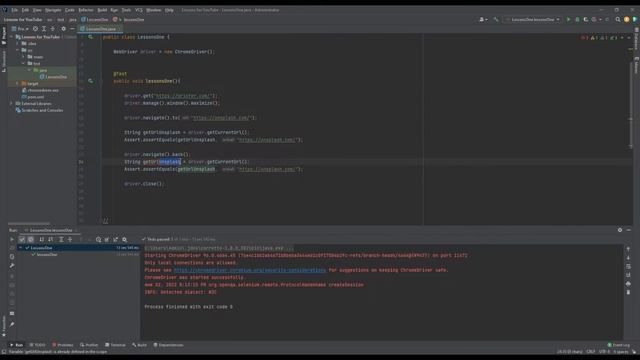
Task: Open the File menu
Action: (x=15, y=10)
